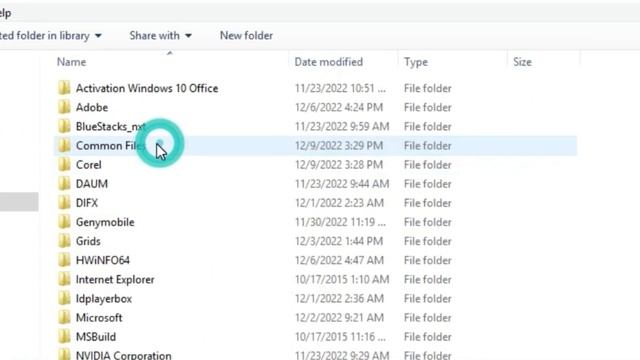Click the date 11/23/2022 9:44 AM
640x360 pixels.
pos(342,184)
